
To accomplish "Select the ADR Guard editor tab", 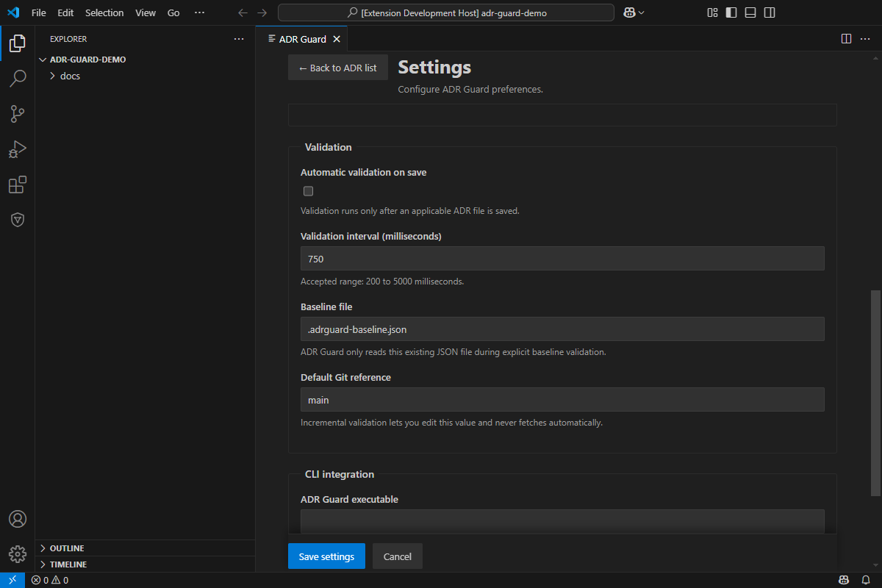I will (x=302, y=39).
